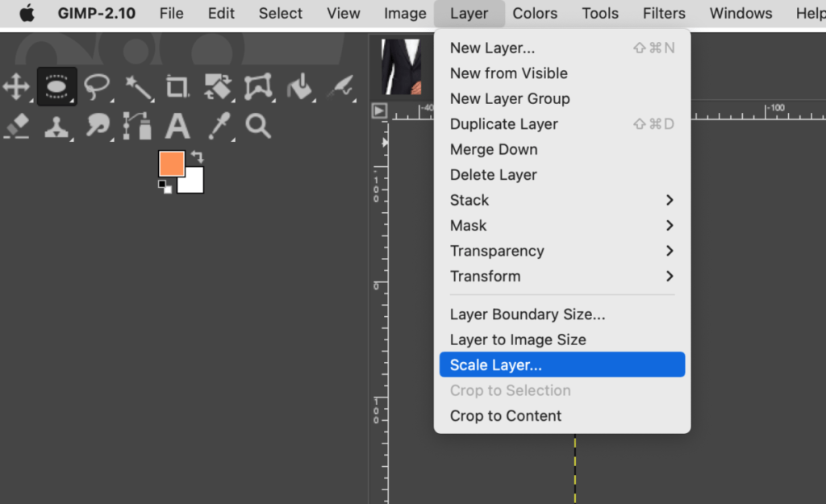Click the suit image thumbnail tab

coord(401,66)
